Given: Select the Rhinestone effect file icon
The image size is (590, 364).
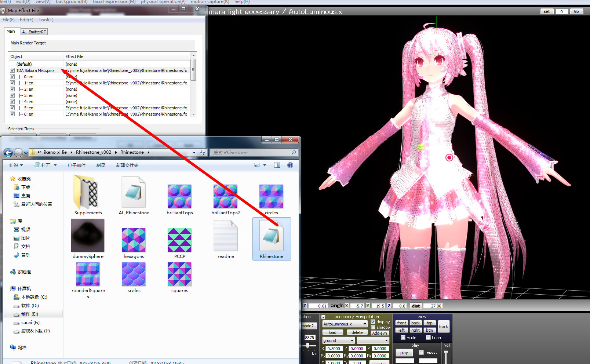Looking at the screenshot, I should [271, 236].
